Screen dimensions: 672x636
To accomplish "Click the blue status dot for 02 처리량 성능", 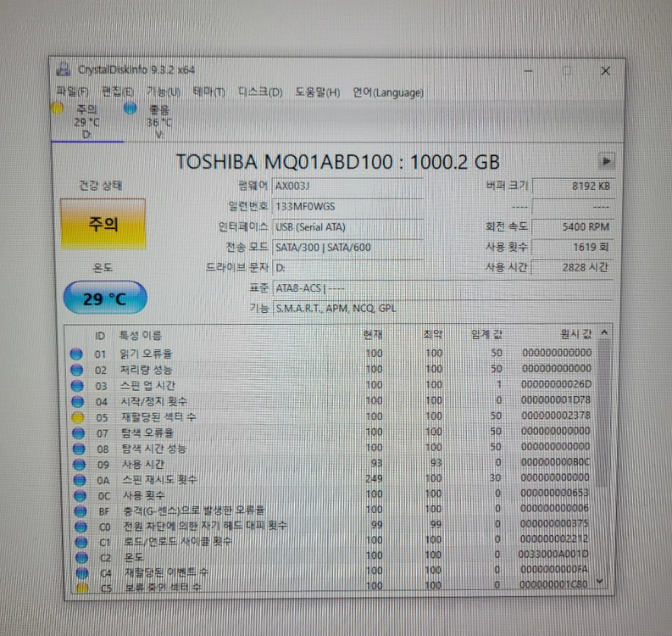I will coord(77,370).
